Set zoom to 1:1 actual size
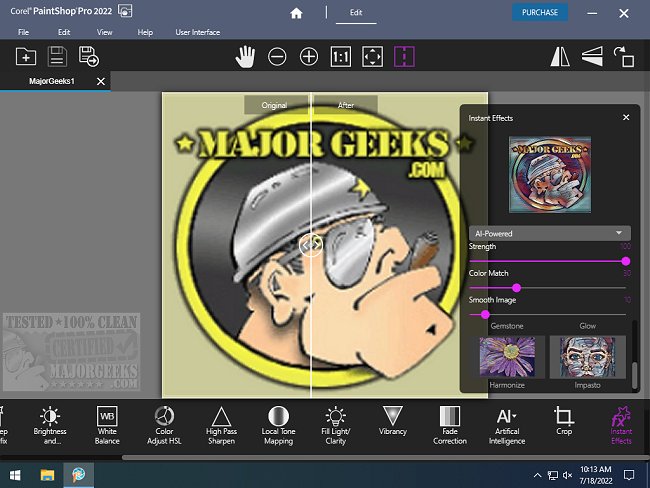The width and height of the screenshot is (650, 488). coord(341,56)
